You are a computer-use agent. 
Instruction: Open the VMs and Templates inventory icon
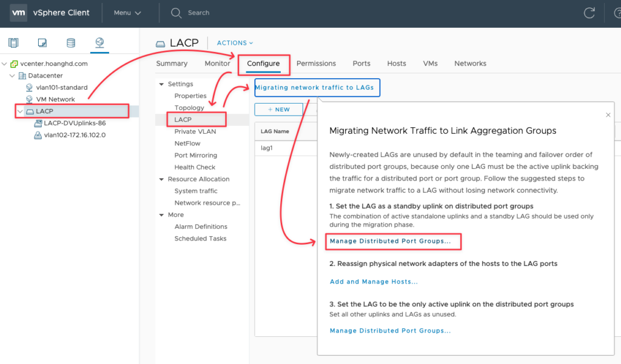click(42, 43)
